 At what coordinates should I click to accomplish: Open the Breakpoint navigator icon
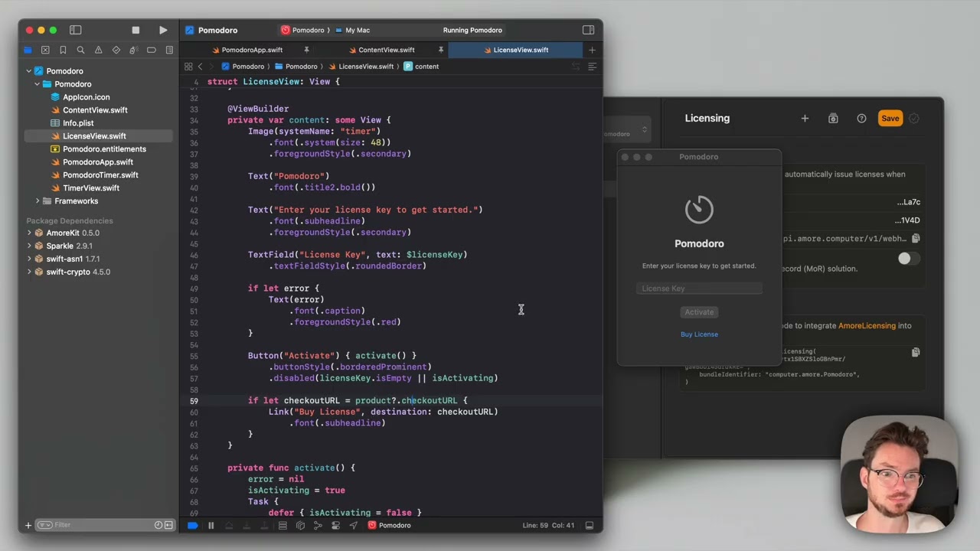[x=151, y=51]
